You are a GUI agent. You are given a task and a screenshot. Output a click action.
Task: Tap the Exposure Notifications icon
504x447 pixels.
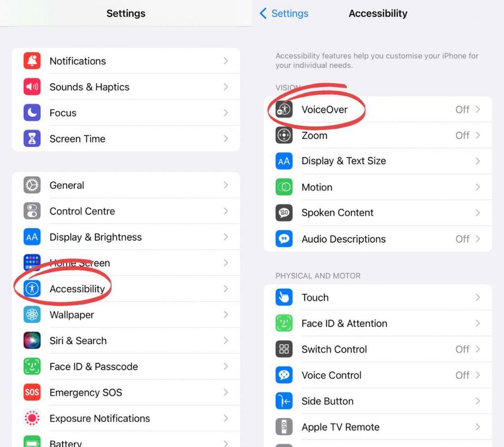pos(32,418)
